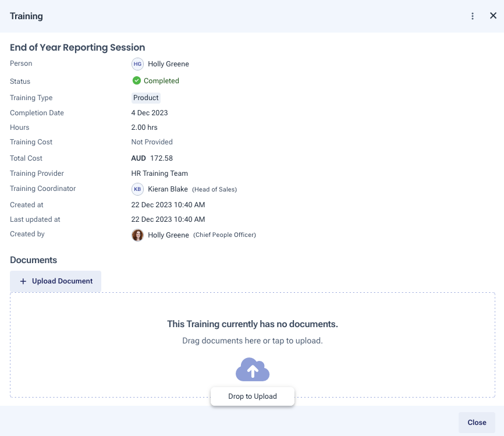Click Holly Greene's name in Created by row

pyautogui.click(x=168, y=235)
